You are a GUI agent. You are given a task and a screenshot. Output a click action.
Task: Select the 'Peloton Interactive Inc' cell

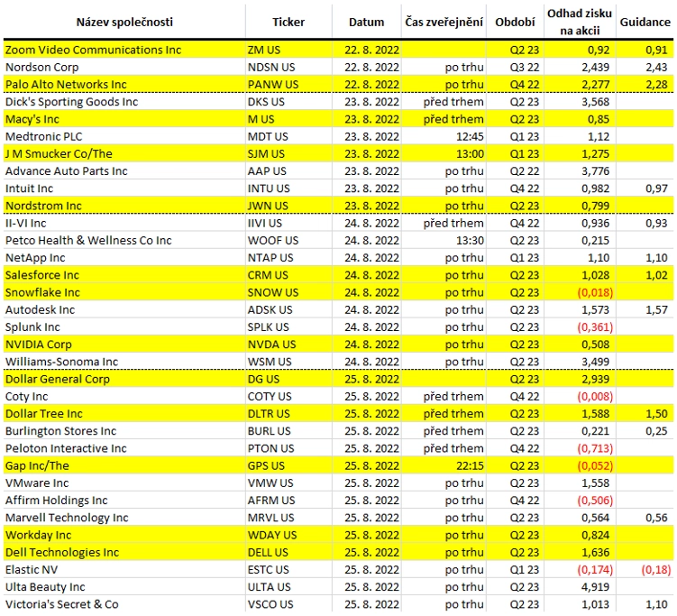[124, 448]
